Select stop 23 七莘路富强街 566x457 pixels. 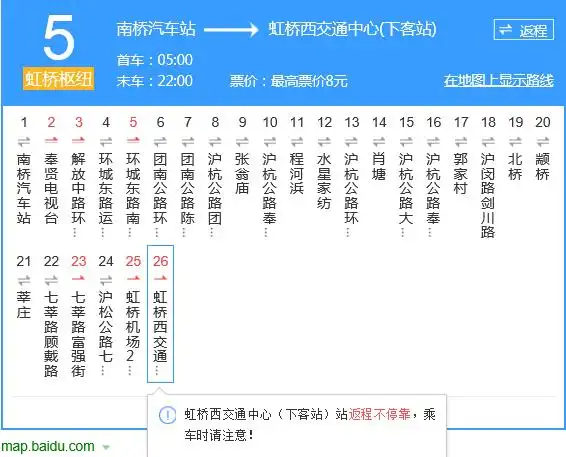point(78,334)
